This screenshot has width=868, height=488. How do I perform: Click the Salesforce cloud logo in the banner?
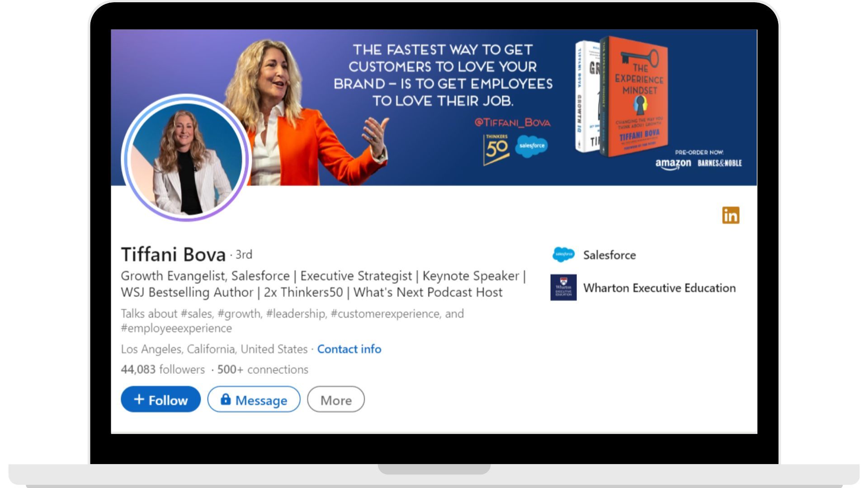pos(532,145)
